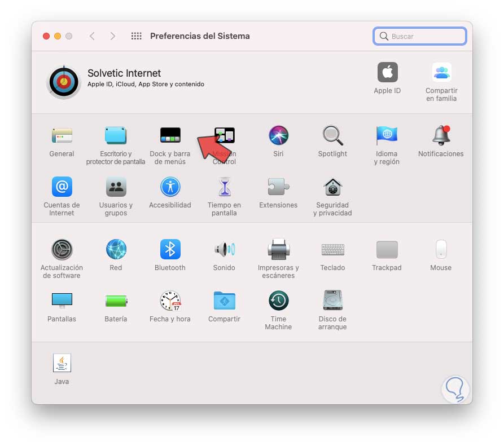Go back with the left chevron

click(x=92, y=36)
